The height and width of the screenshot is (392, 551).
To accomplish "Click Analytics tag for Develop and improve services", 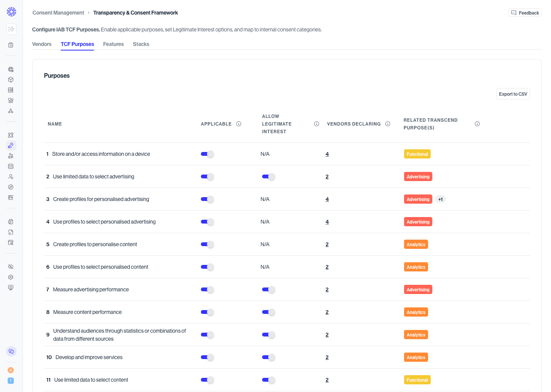I will tap(416, 357).
